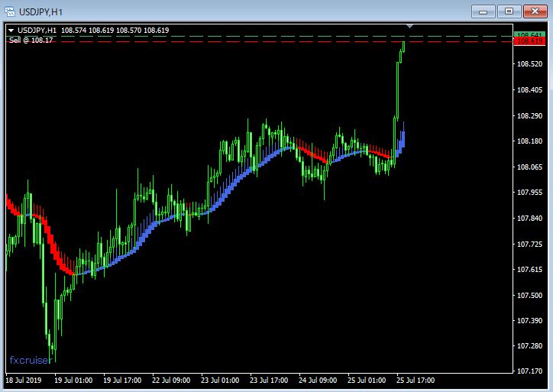Expand the chart dropdown triangle beside USDJPY,H1
553x392 pixels.
coord(11,31)
